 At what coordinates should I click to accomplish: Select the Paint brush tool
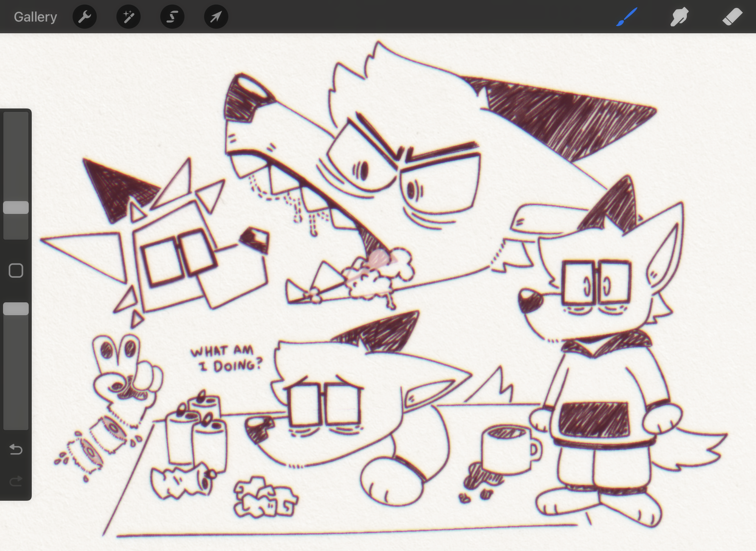pos(627,17)
